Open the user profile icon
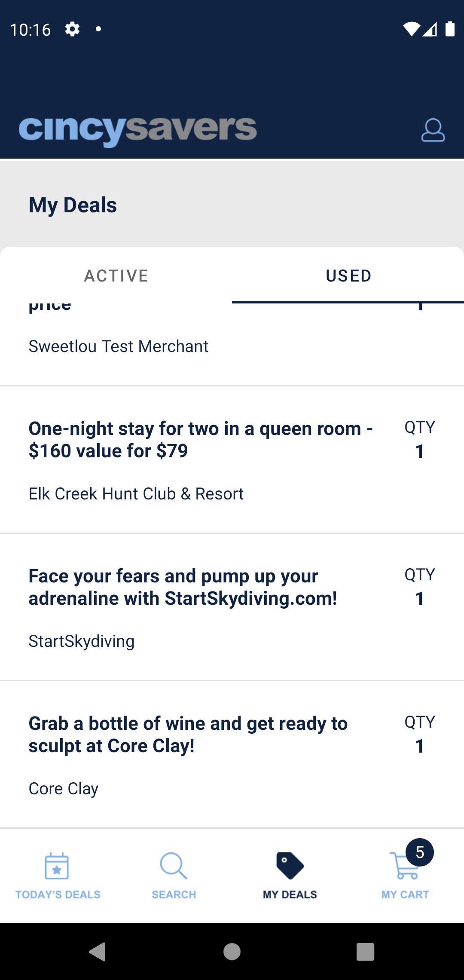 click(x=433, y=130)
